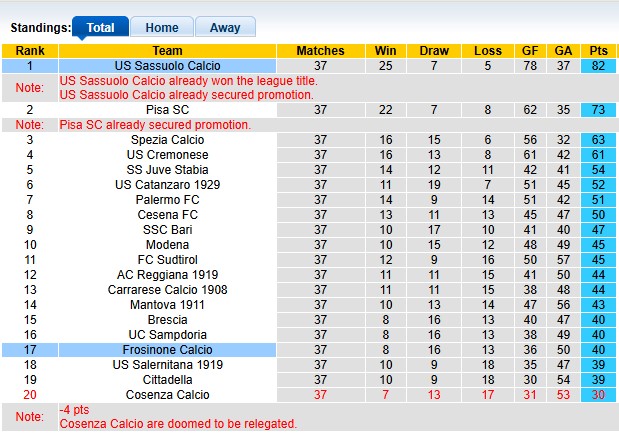Click Cesena FC in the table
The width and height of the screenshot is (619, 433).
coord(167,215)
